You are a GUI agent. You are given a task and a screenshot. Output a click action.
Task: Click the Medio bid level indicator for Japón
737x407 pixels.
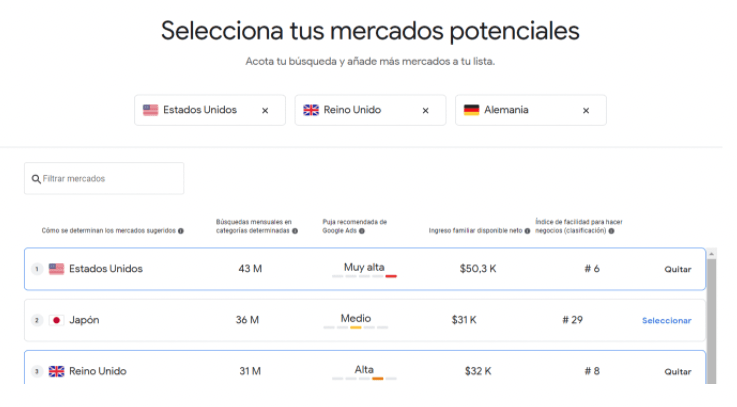coord(356,321)
